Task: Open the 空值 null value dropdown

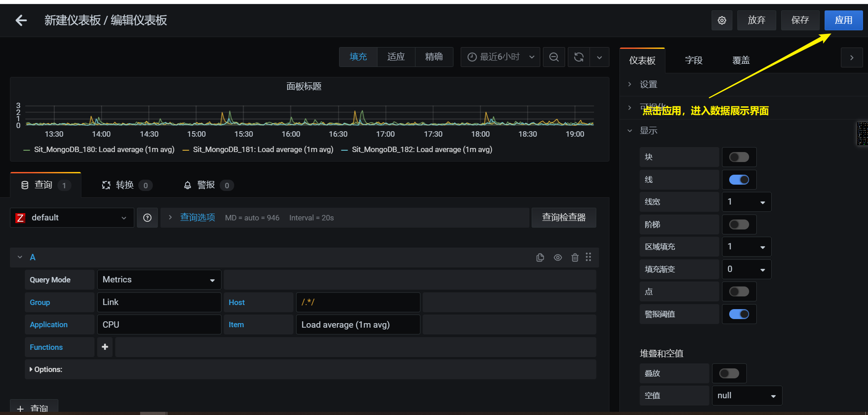Action: [x=747, y=396]
